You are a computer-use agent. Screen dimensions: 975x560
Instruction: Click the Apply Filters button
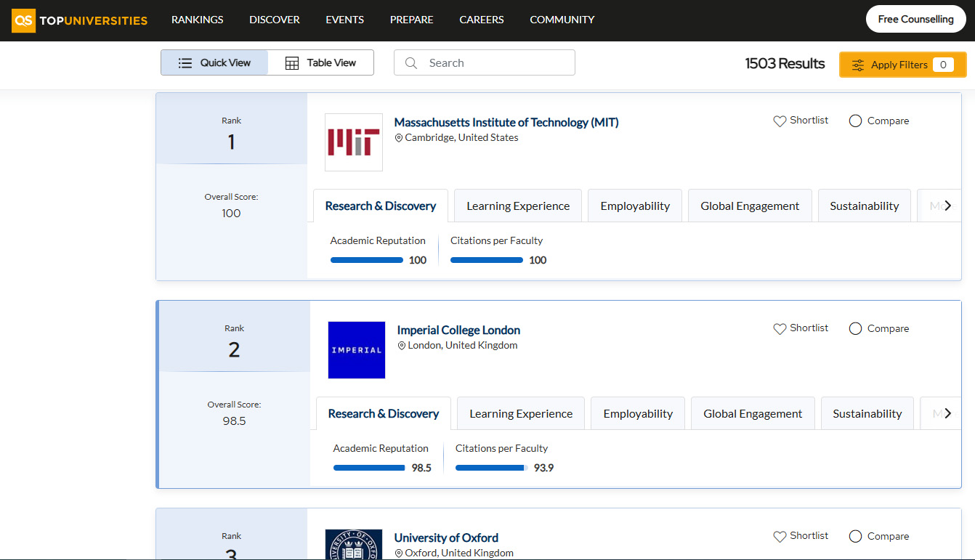click(903, 65)
